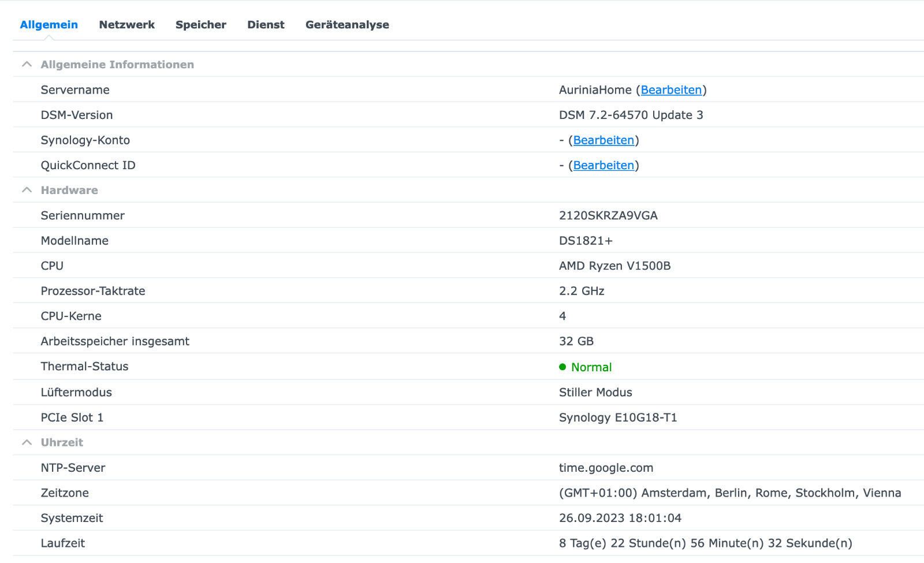Screen dimensions: 924x563
Task: Open the Geräteanalyse tab
Action: click(x=347, y=24)
